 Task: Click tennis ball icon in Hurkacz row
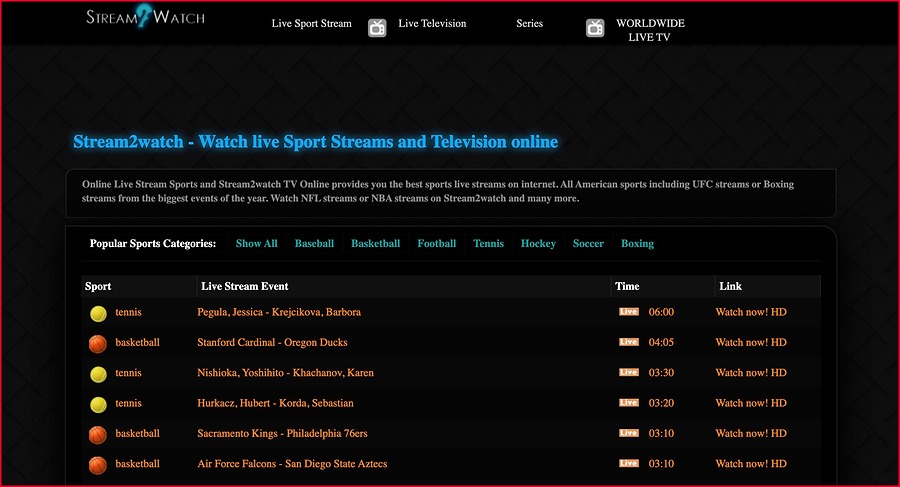98,405
